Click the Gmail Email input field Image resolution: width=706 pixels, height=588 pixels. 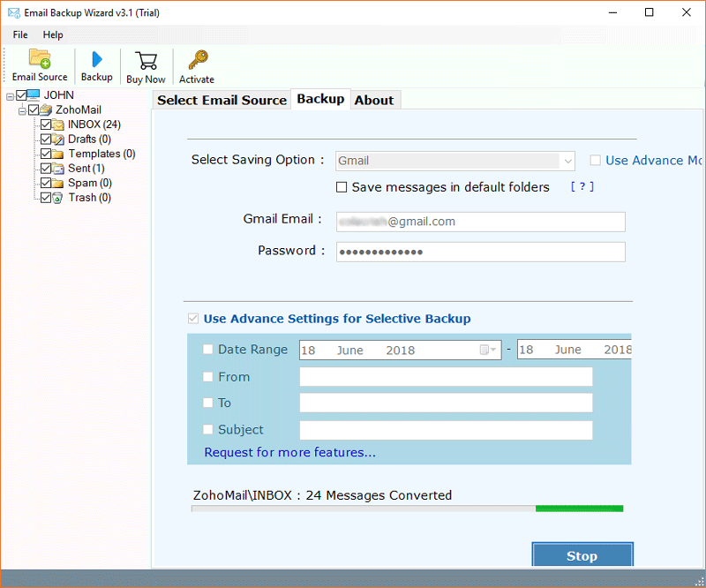[x=480, y=222]
